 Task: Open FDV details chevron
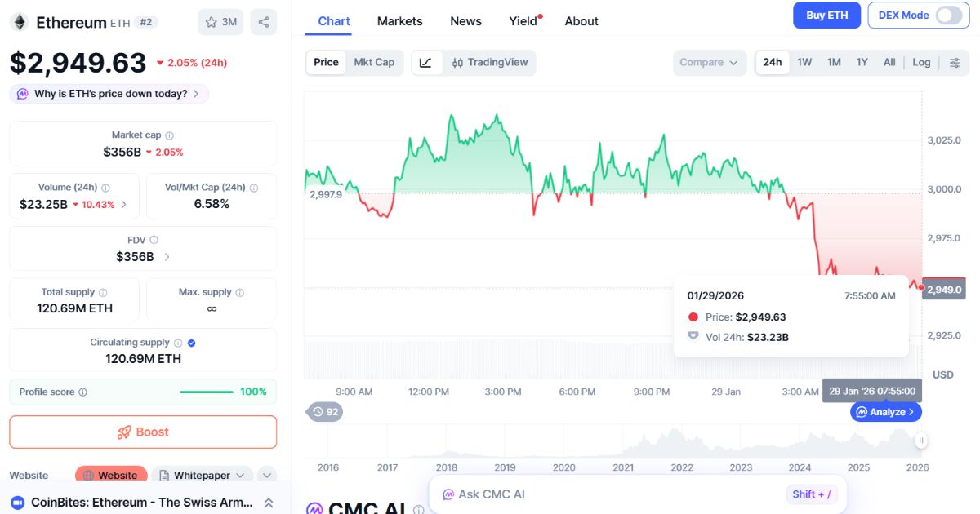pos(167,257)
